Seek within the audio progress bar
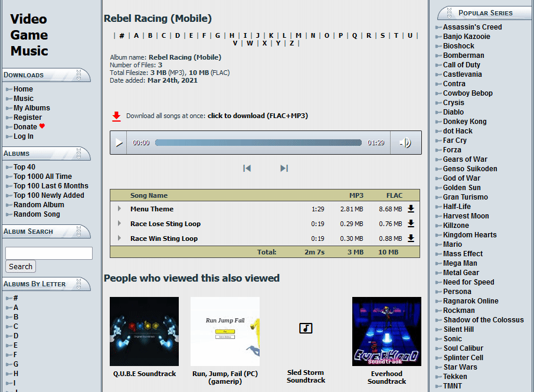 click(x=258, y=143)
